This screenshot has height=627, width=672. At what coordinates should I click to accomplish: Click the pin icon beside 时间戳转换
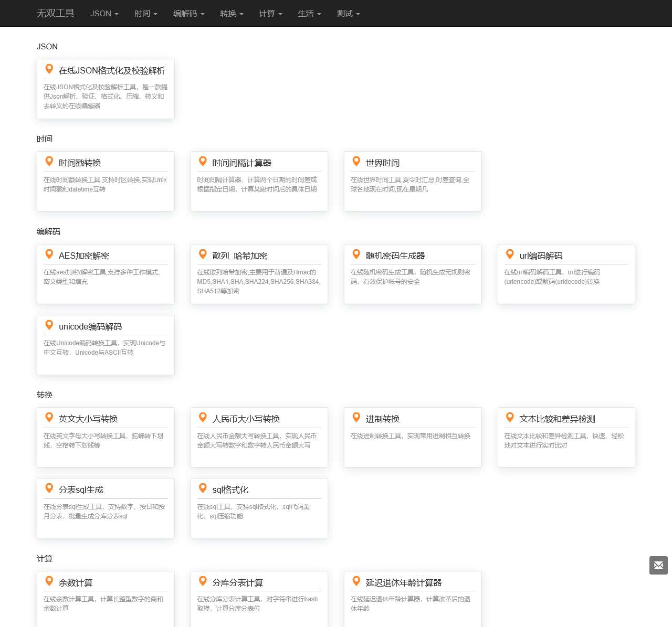tap(49, 162)
